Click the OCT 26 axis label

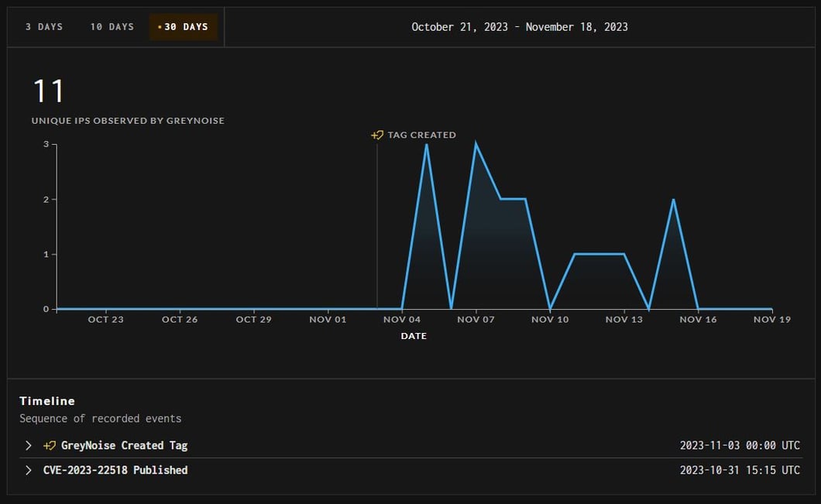tap(180, 319)
